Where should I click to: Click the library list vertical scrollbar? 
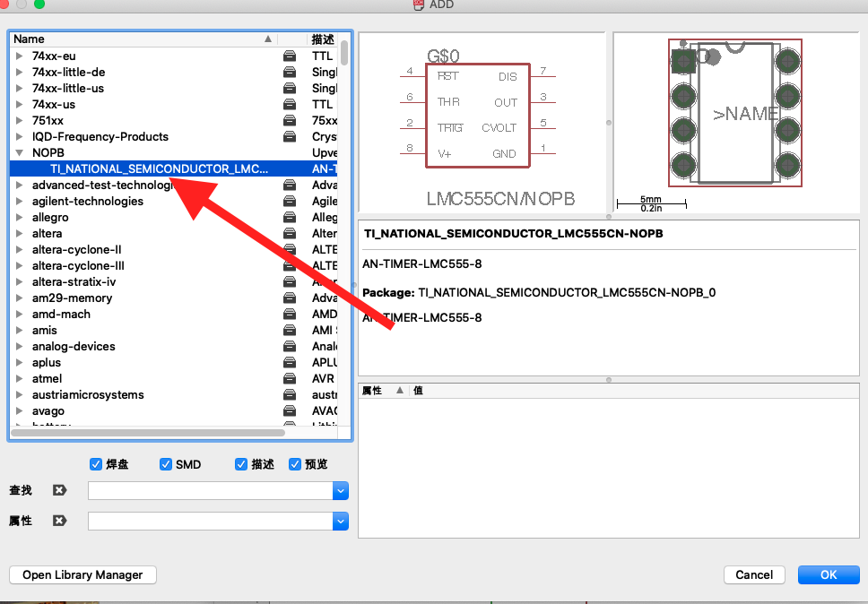click(344, 53)
